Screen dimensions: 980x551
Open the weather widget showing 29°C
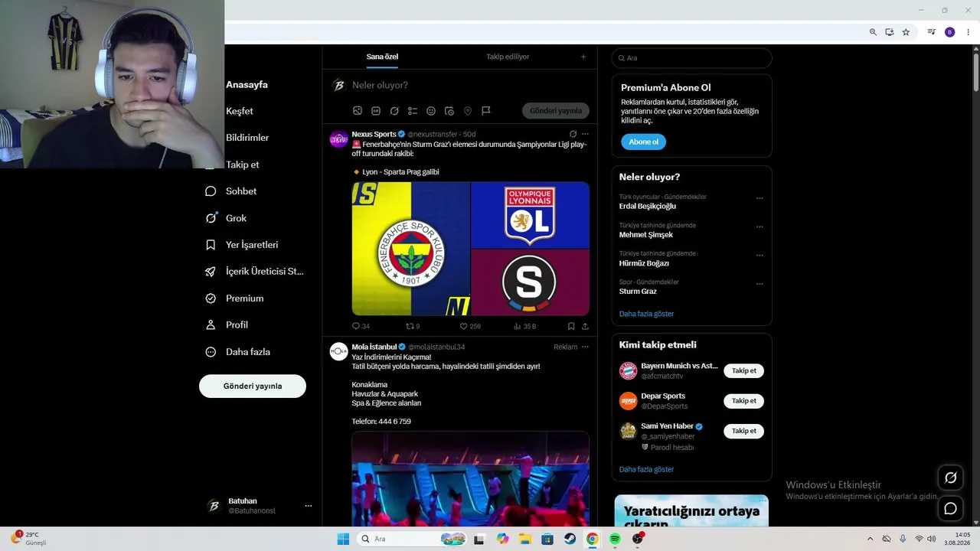tap(28, 539)
